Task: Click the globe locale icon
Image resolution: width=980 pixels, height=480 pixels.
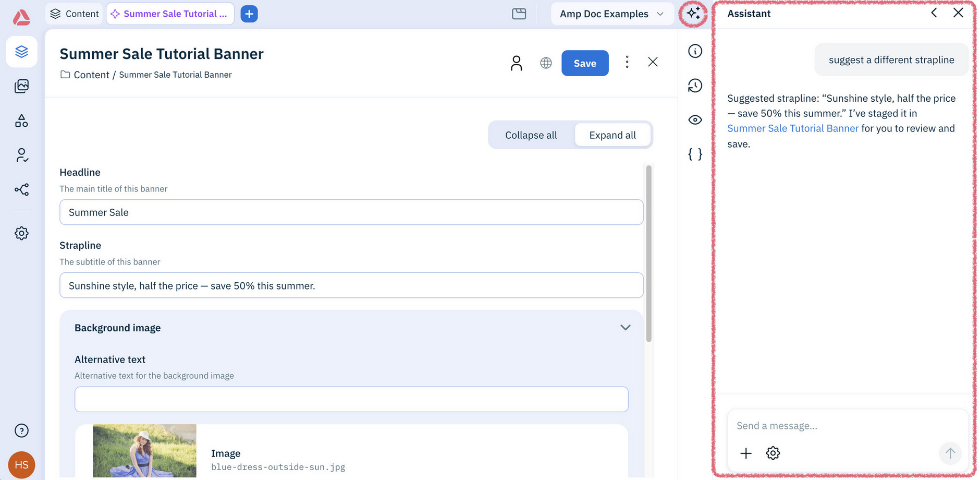Action: pyautogui.click(x=546, y=63)
